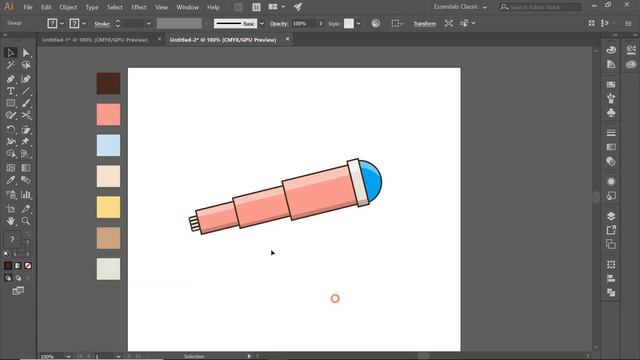The width and height of the screenshot is (640, 360).
Task: Open the zoom level dropdown
Action: 68,356
